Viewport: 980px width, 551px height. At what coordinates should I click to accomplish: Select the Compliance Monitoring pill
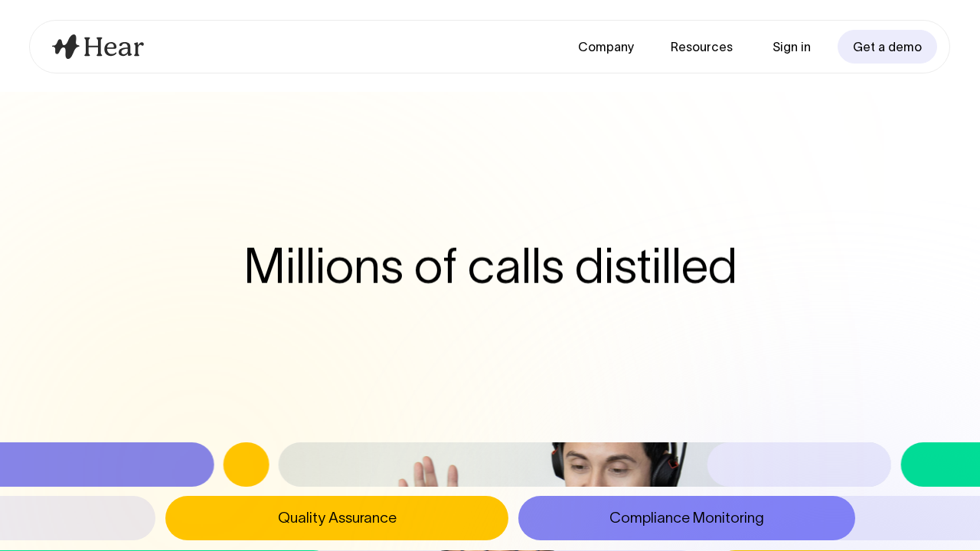(x=686, y=518)
